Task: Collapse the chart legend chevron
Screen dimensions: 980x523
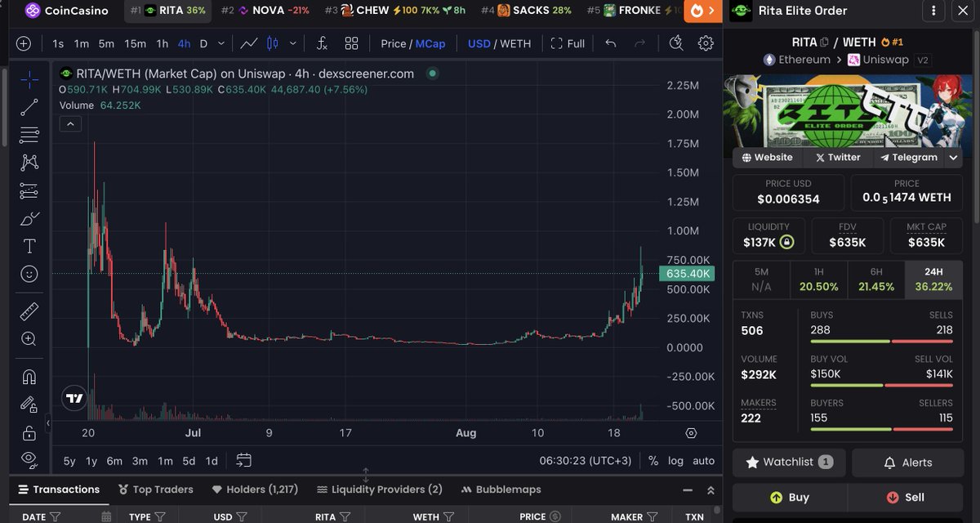Action: click(70, 124)
